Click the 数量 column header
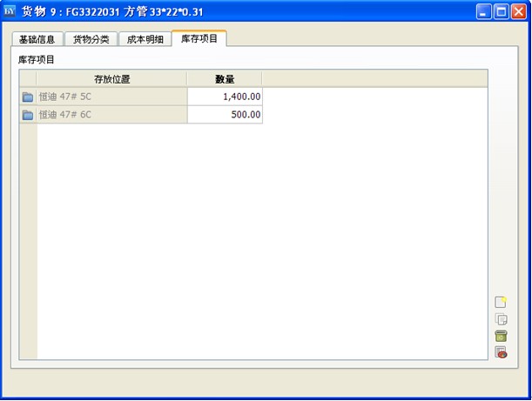Screen dimensions: 532x401 coord(225,79)
